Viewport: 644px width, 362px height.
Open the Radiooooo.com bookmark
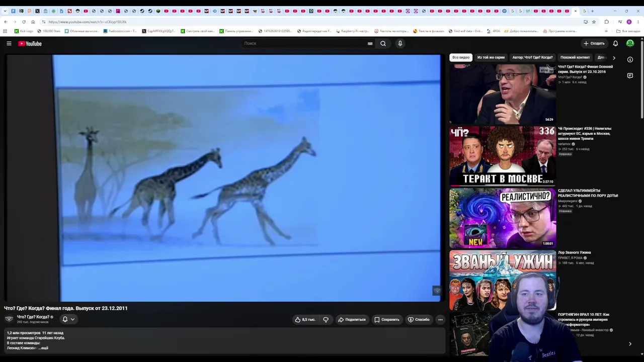tap(120, 31)
